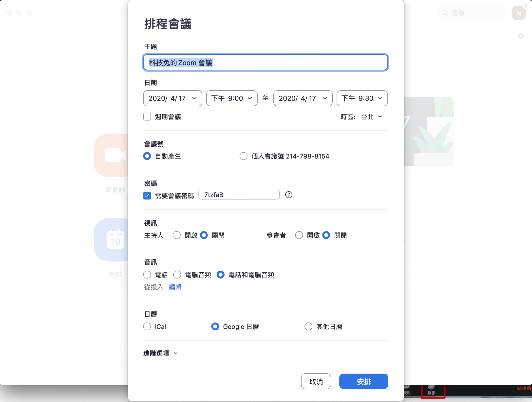Select Google 日曆 calendar option
The image size is (532, 402).
click(215, 326)
